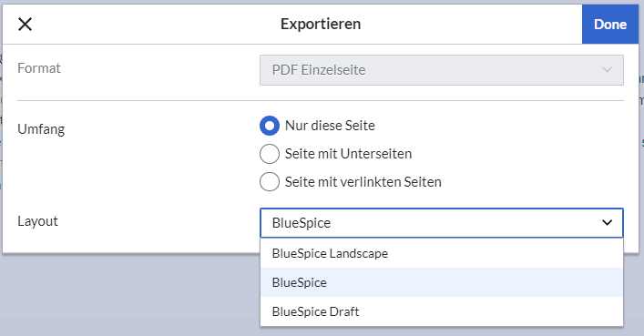Select the highlighted BlueSpice list option
Screen dimensions: 644x336
442,282
